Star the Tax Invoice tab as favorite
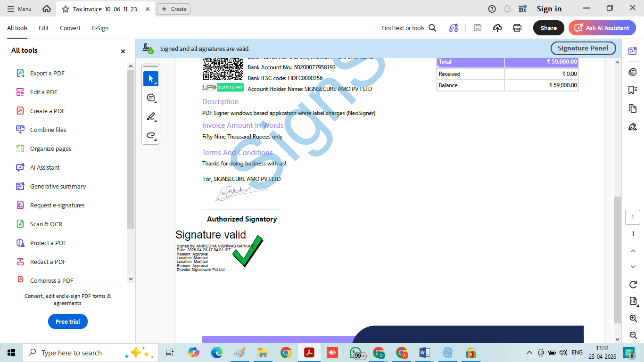644x362 pixels. (65, 9)
